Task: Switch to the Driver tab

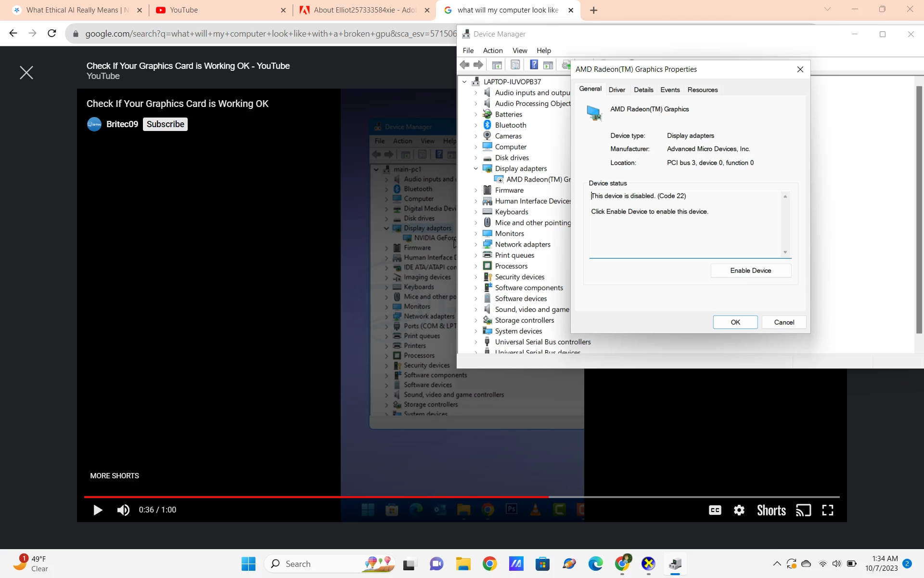Action: pos(616,90)
